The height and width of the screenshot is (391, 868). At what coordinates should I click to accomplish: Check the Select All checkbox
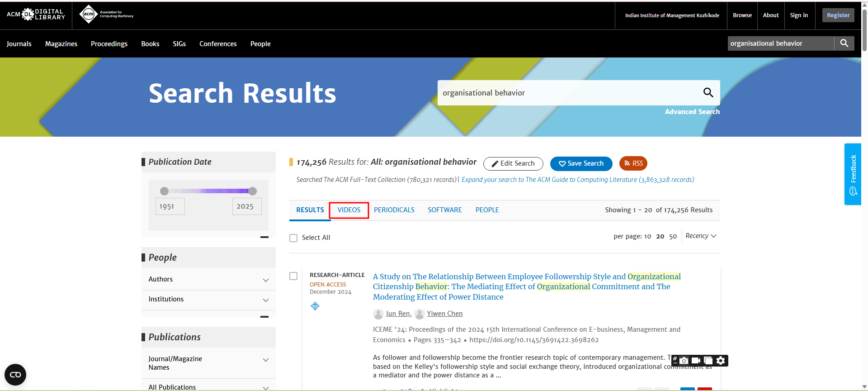(x=293, y=238)
